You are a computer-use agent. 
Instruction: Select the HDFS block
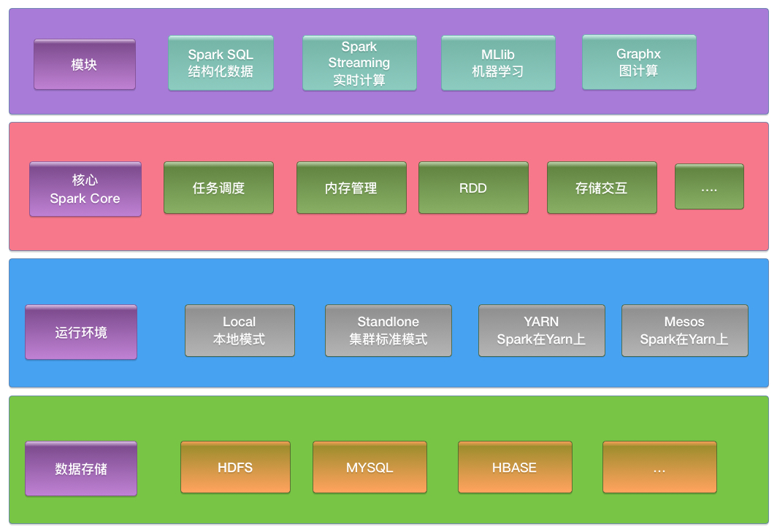tap(235, 467)
